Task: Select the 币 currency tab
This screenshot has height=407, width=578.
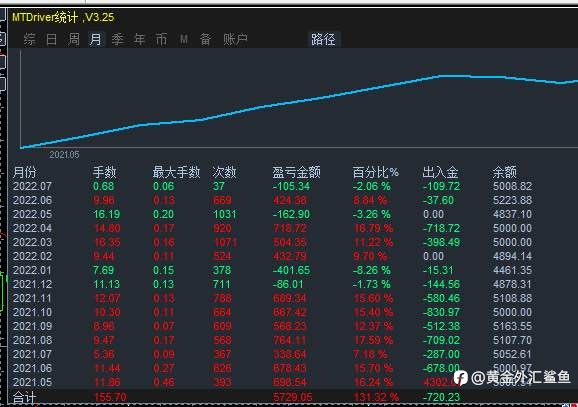Action: click(161, 39)
